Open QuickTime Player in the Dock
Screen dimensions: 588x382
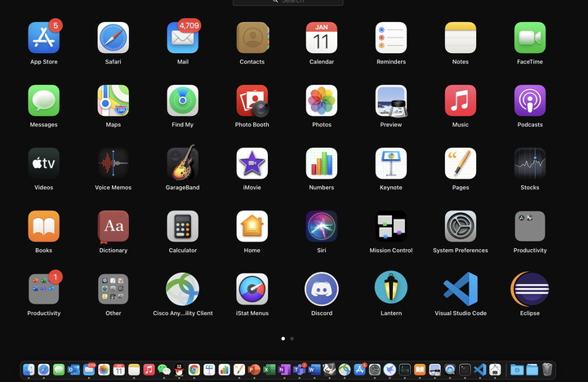click(450, 370)
